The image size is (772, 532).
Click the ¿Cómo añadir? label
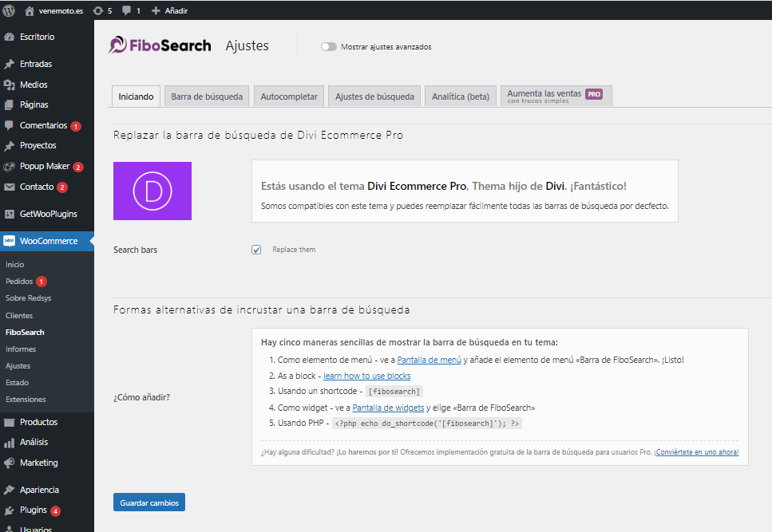(x=142, y=397)
